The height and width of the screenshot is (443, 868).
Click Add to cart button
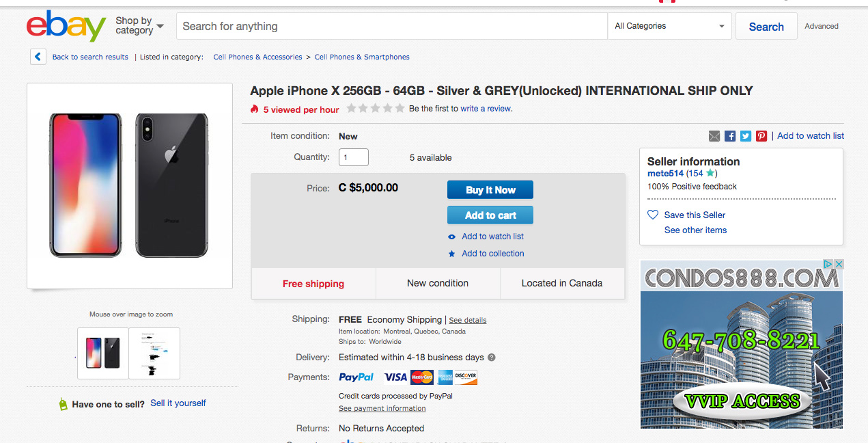point(490,215)
